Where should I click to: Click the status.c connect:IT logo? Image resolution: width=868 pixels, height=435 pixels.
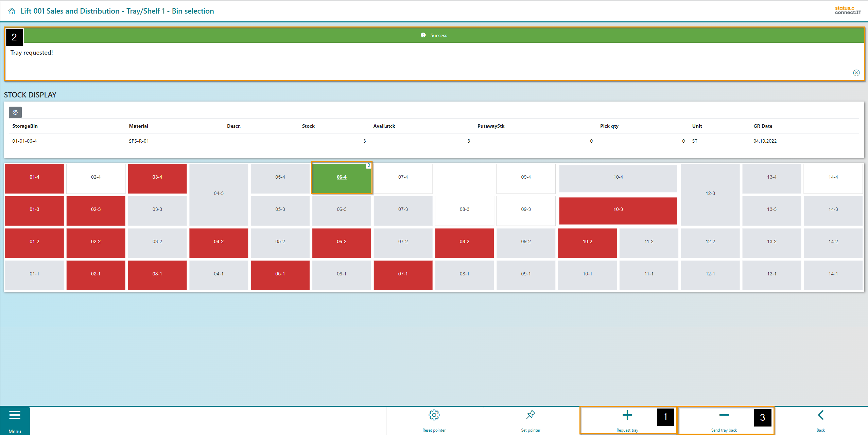tap(848, 11)
